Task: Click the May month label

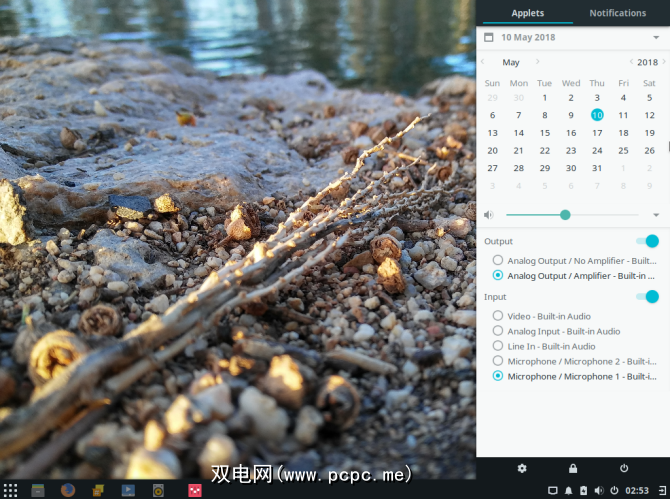Action: (511, 62)
